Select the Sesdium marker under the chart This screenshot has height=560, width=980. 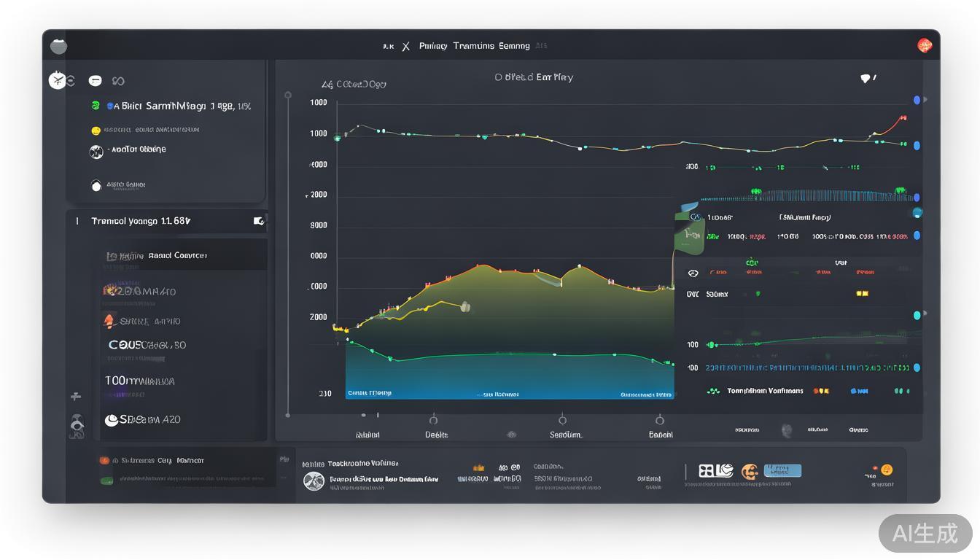coord(562,420)
